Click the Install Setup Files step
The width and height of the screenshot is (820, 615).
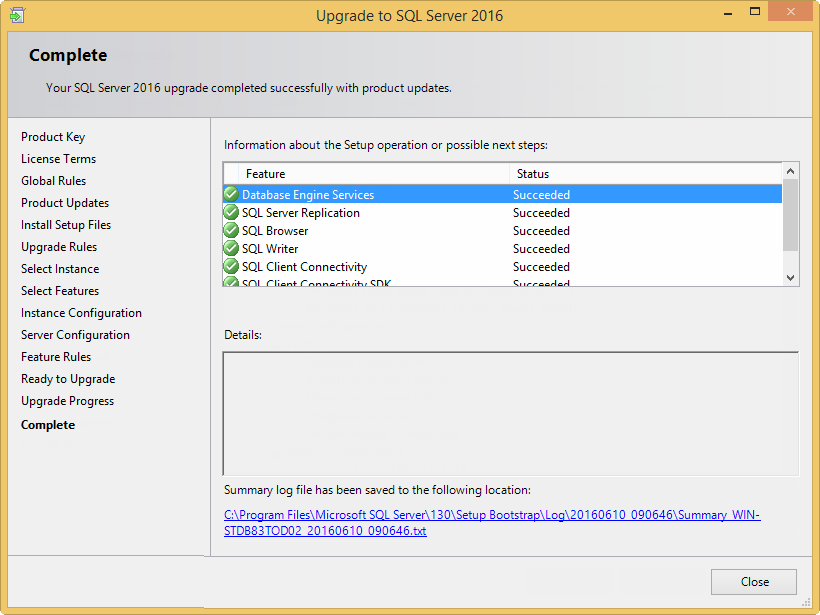[66, 225]
